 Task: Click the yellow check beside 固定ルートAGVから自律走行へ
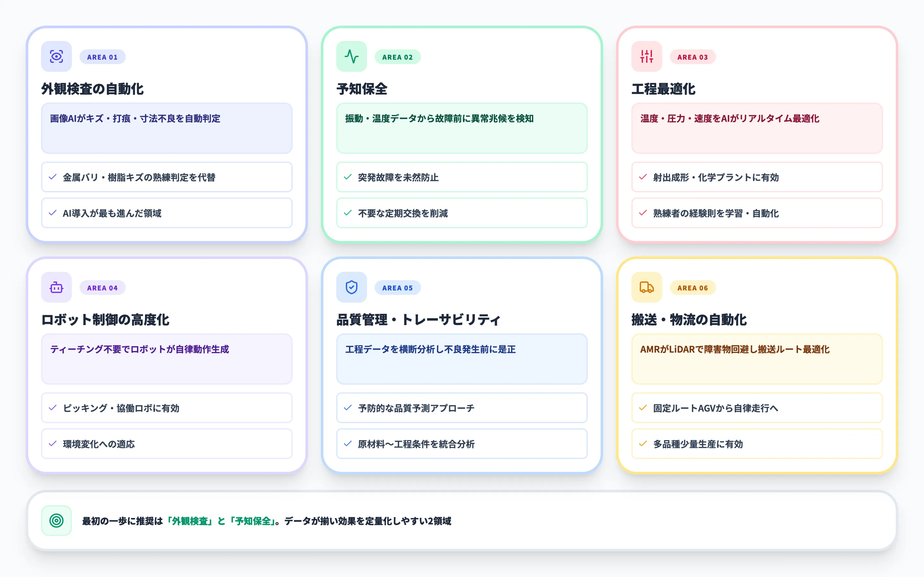tap(642, 408)
